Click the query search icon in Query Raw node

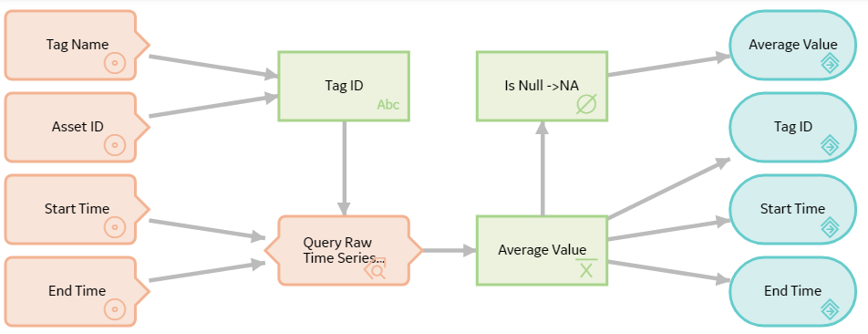point(376,270)
